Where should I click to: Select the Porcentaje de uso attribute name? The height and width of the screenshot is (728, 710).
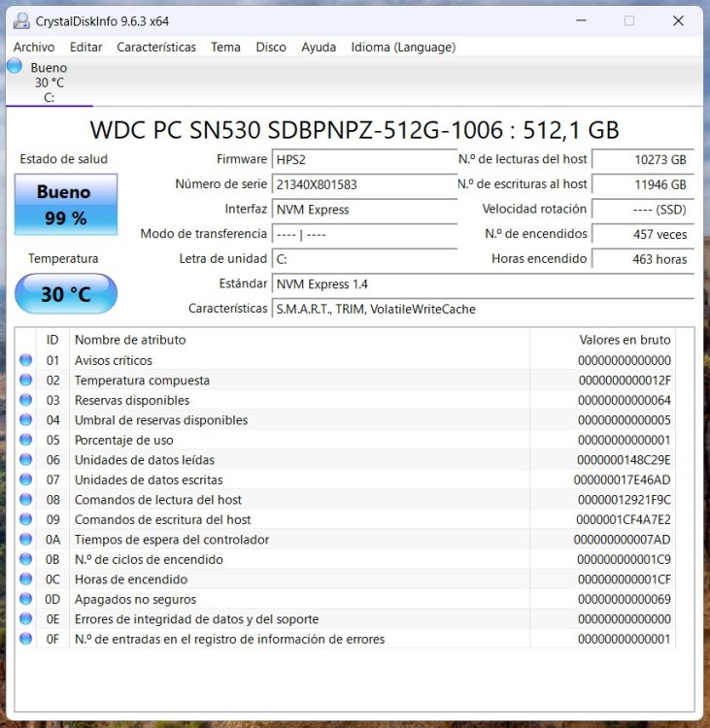124,440
